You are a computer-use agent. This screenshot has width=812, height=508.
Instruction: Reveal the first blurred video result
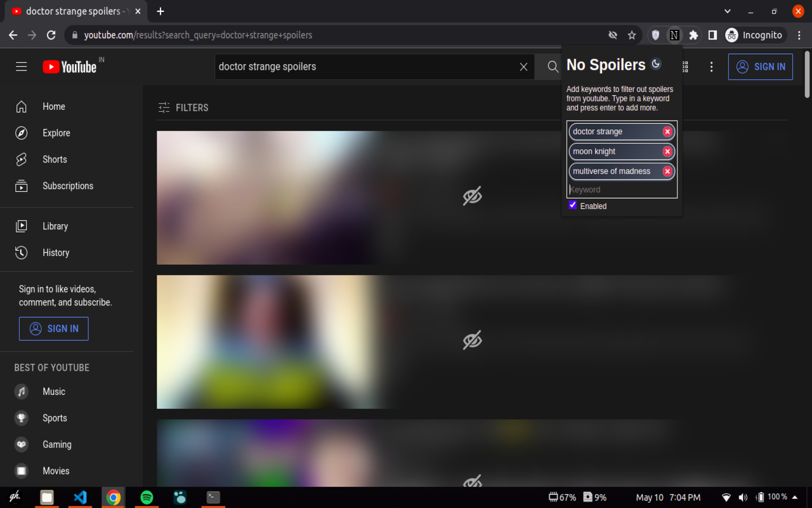(x=472, y=197)
